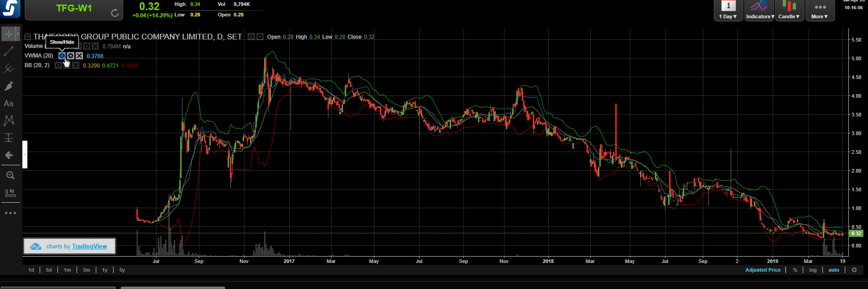
Task: Click the app logo in top-left corner
Action: tap(10, 9)
